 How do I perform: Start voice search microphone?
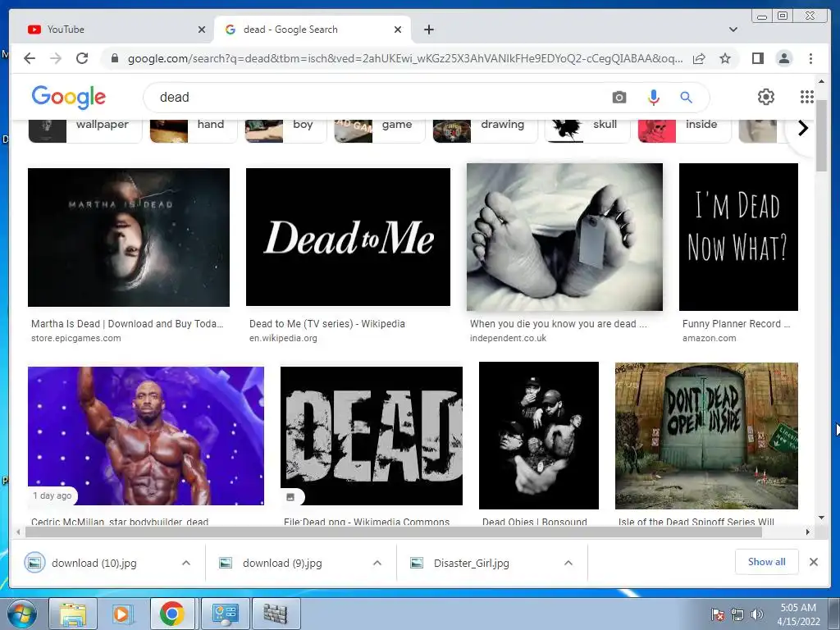tap(654, 97)
